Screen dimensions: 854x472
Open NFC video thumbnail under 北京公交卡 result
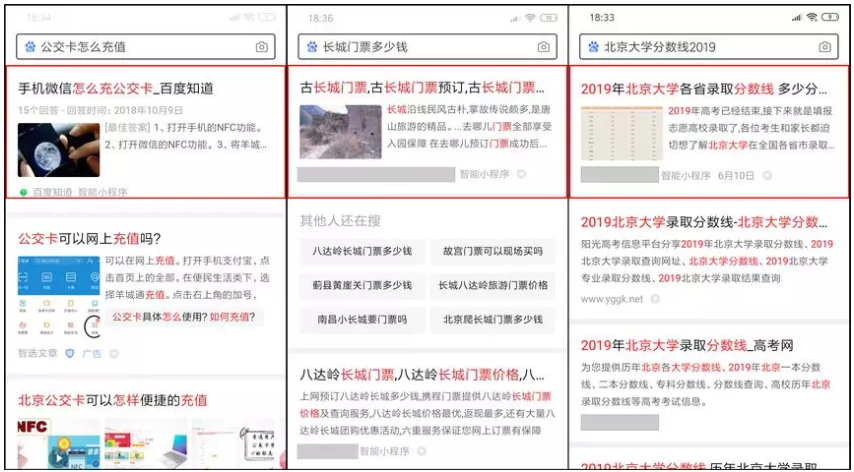(59, 443)
